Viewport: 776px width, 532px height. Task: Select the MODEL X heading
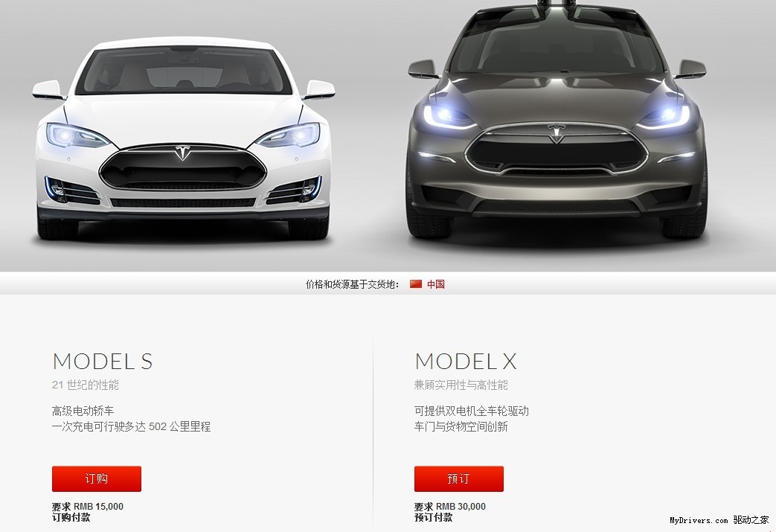466,362
